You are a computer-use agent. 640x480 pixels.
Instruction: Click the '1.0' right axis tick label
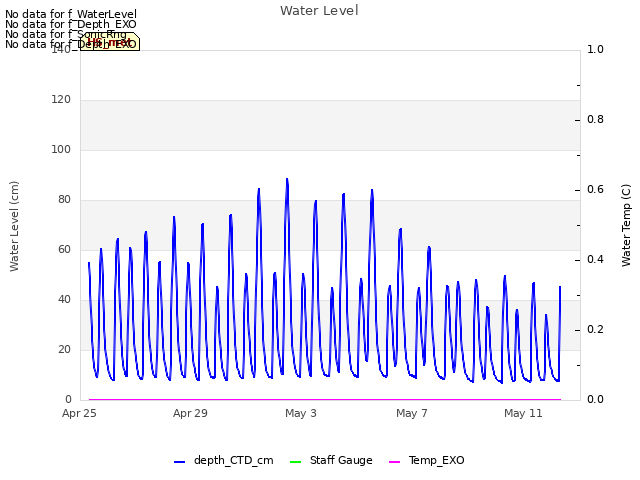pos(595,49)
